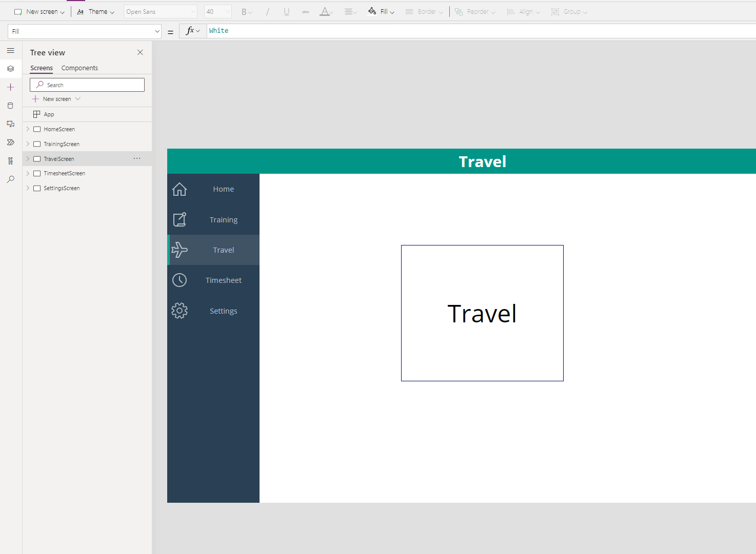Switch to the Components tab
Image resolution: width=756 pixels, height=554 pixels.
pos(79,68)
